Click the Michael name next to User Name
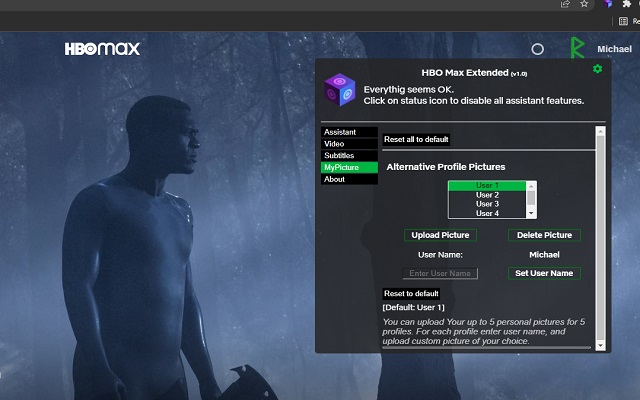This screenshot has width=640, height=400. click(544, 255)
